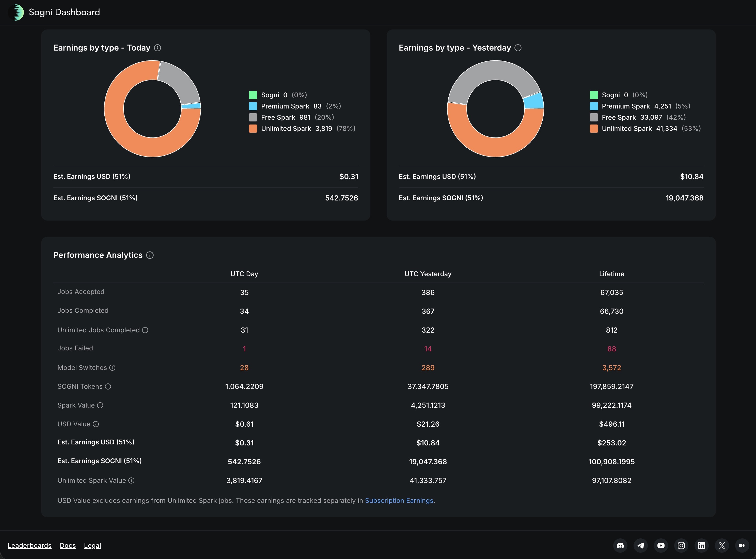
Task: Click Jobs Accepted lifetime value 67,035
Action: click(611, 292)
